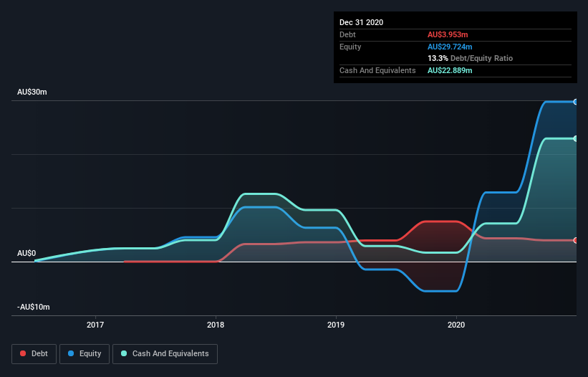This screenshot has width=588, height=377.
Task: Click the AU$3.953m debt value
Action: (x=448, y=34)
